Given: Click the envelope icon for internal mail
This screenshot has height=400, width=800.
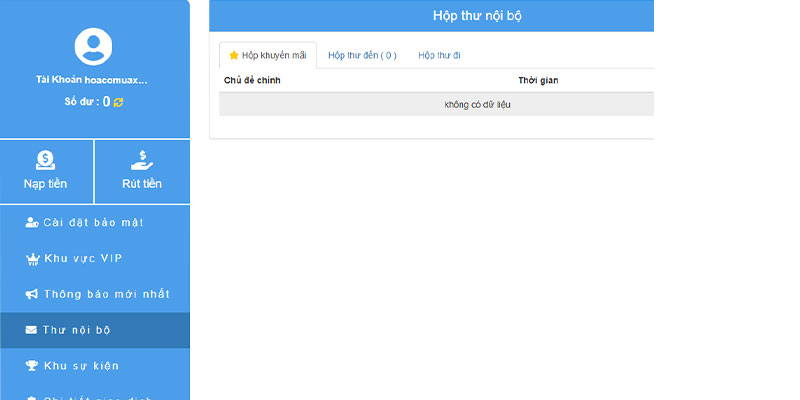Looking at the screenshot, I should [x=31, y=330].
